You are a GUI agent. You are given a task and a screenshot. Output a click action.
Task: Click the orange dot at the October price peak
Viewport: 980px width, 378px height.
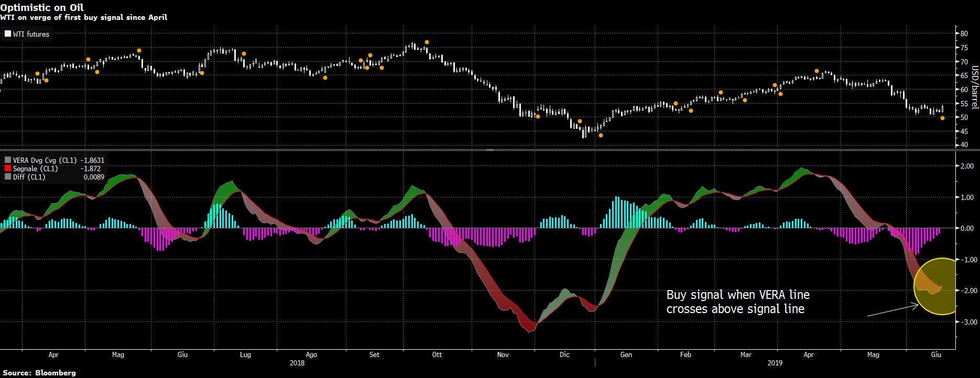(427, 42)
